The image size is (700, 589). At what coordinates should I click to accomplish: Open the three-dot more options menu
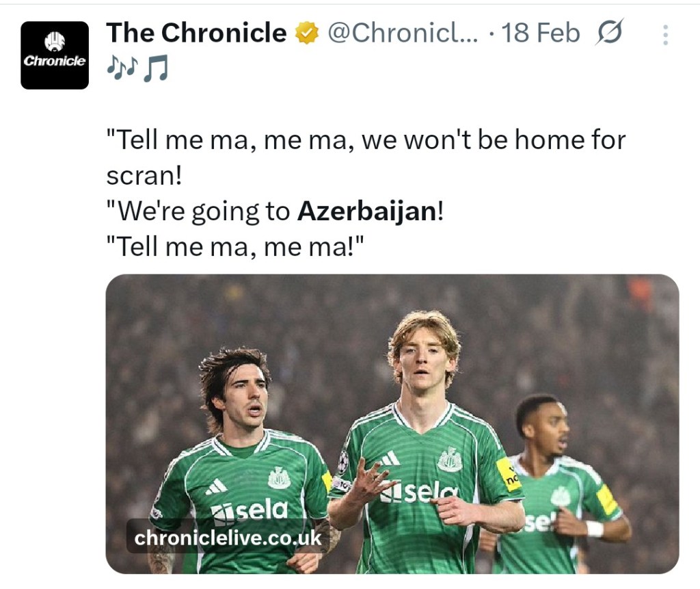coord(664,35)
